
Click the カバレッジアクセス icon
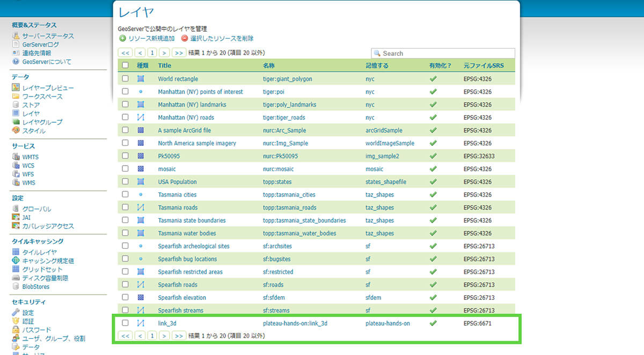pos(16,226)
